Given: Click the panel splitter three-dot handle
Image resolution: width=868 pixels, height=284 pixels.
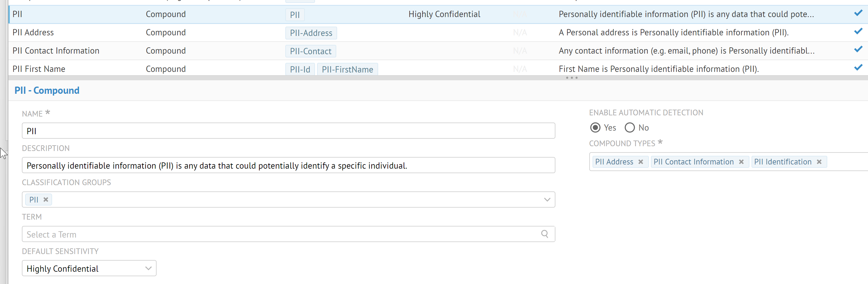Looking at the screenshot, I should [x=572, y=78].
